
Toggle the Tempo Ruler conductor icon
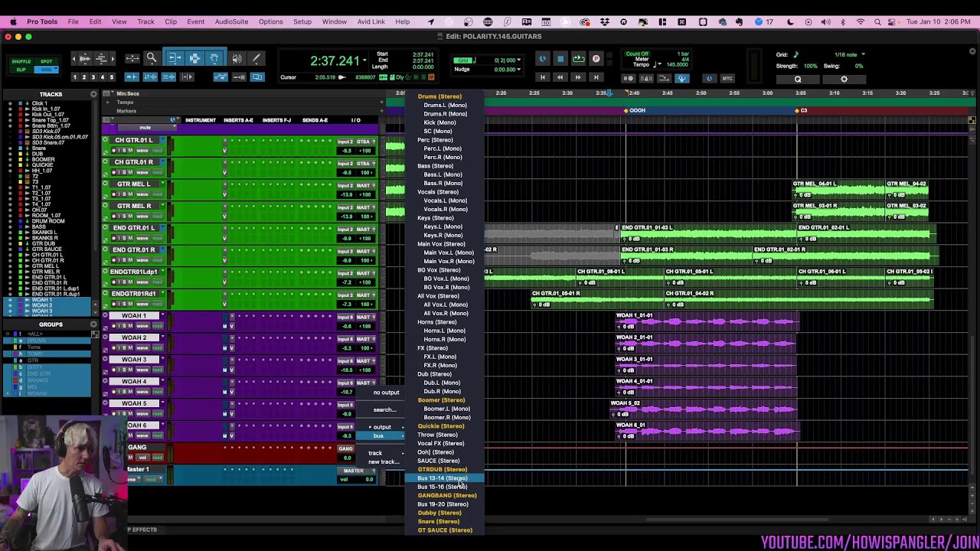[681, 78]
